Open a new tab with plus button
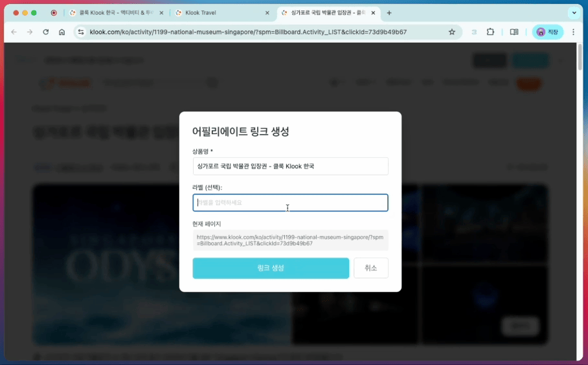 (x=389, y=13)
